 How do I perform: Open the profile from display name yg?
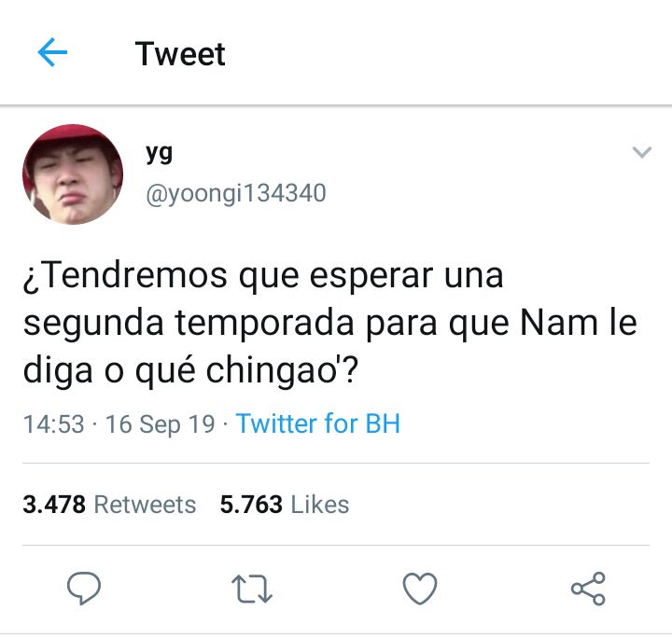pos(159,153)
